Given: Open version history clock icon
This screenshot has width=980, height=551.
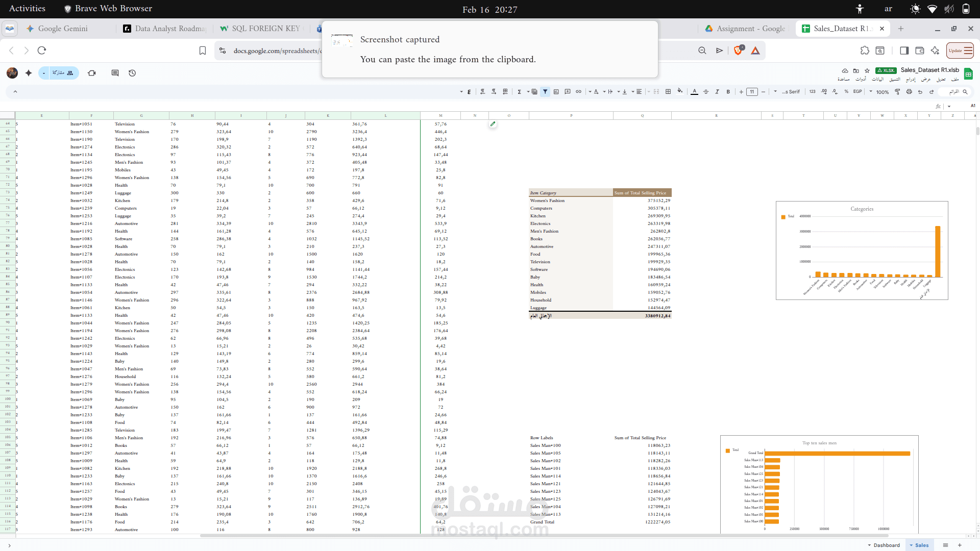Looking at the screenshot, I should tap(132, 73).
